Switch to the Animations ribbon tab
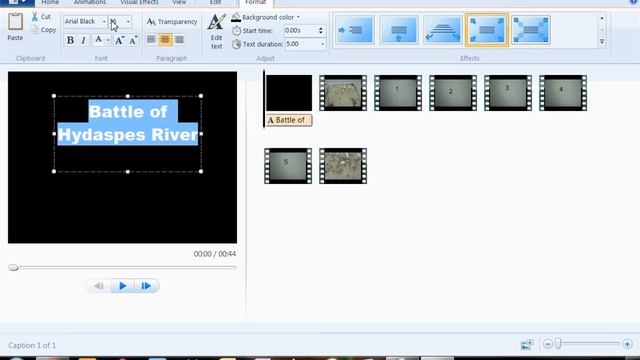This screenshot has width=640, height=360. point(90,2)
